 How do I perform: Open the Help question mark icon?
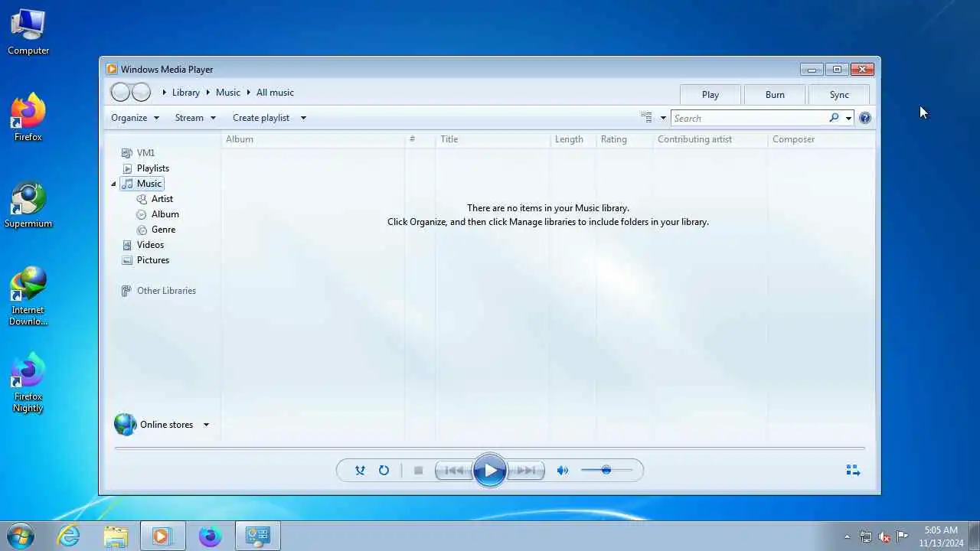[x=865, y=118]
